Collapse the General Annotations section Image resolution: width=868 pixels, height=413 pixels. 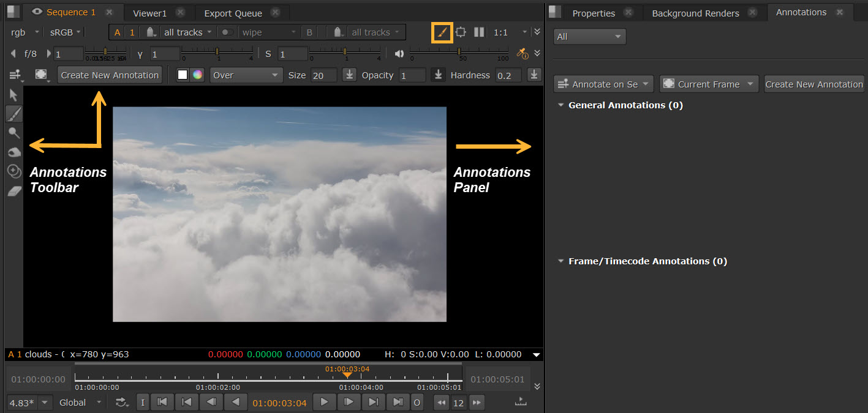tap(560, 105)
